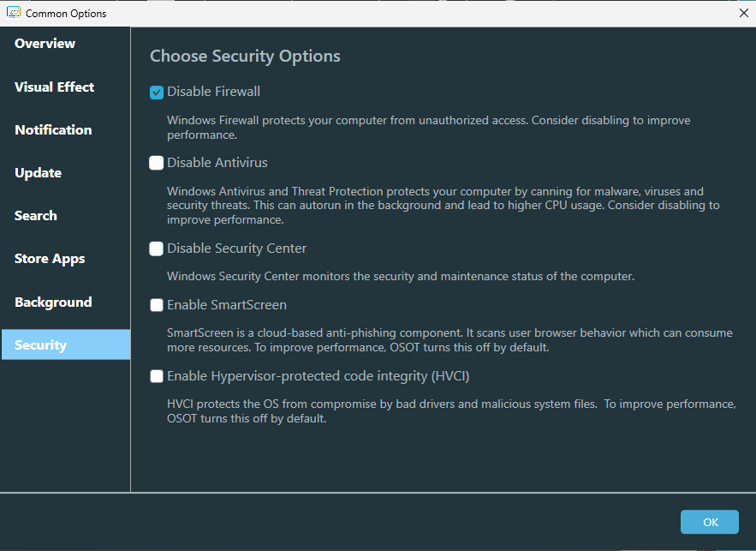Select the Update tab

39,173
